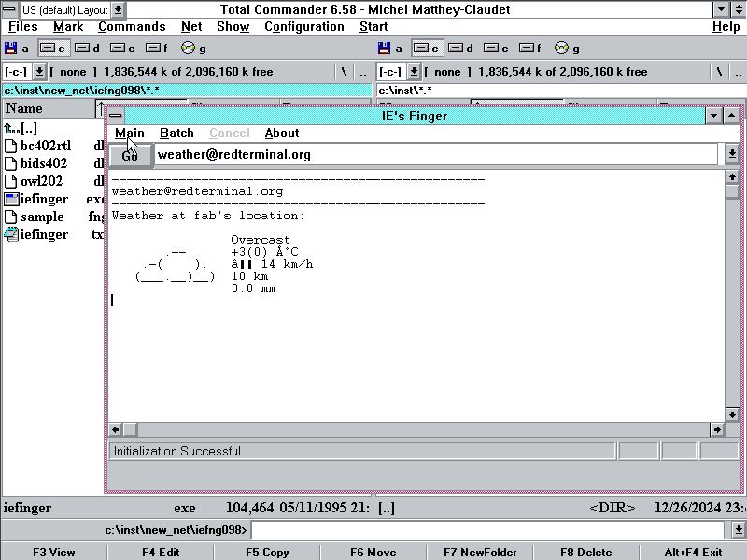The image size is (747, 560).
Task: Toggle drive c button in left panel
Action: (x=52, y=49)
